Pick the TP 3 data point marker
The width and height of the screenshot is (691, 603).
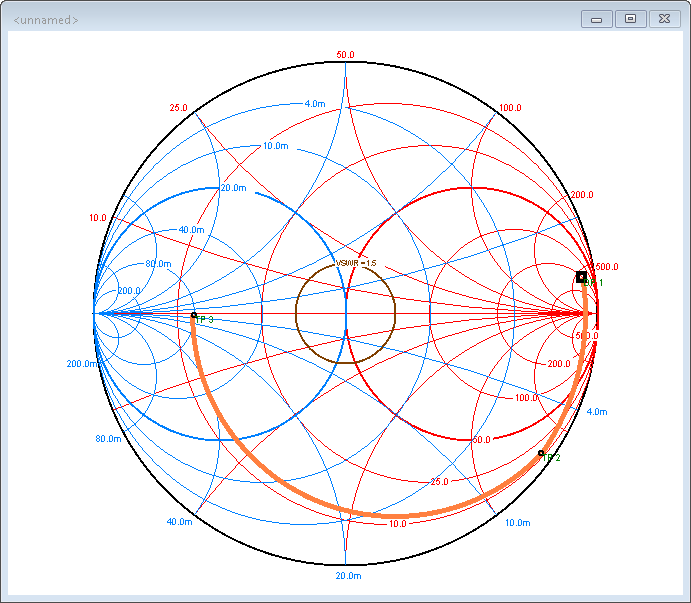194,316
